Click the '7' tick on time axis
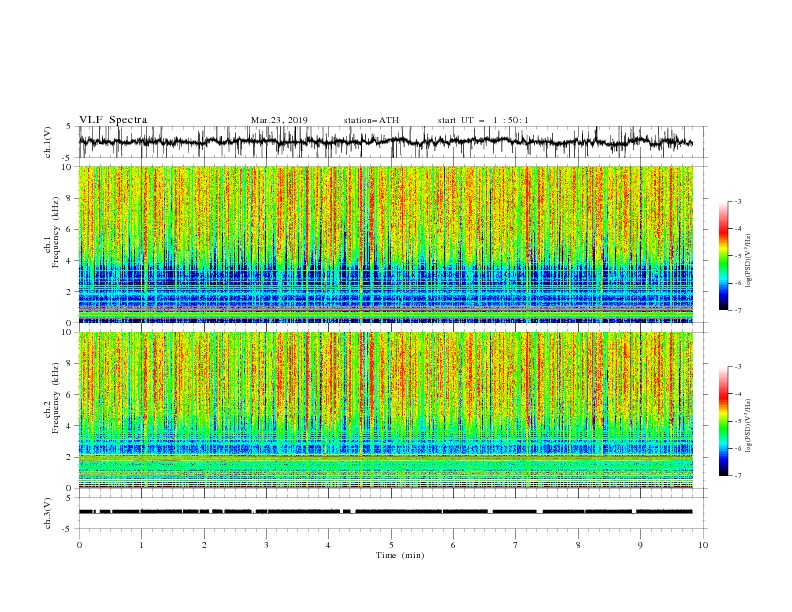The image size is (792, 612). coord(516,545)
